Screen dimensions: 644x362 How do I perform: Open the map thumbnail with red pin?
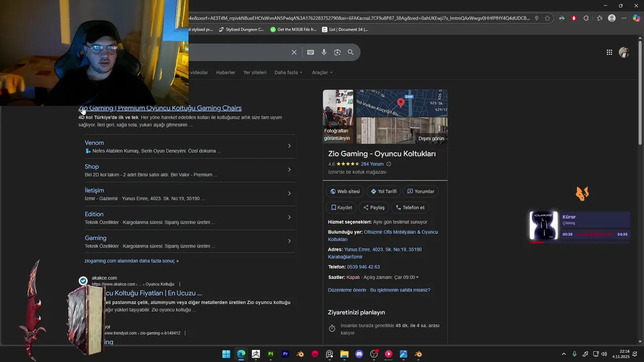[401, 103]
